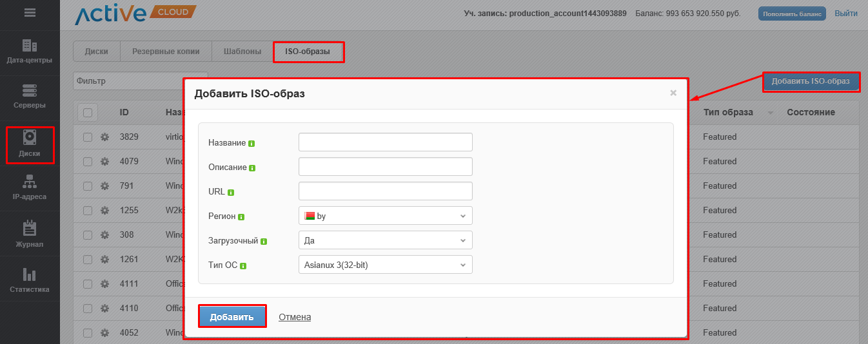Open Дата-центры in the sidebar

[x=30, y=52]
